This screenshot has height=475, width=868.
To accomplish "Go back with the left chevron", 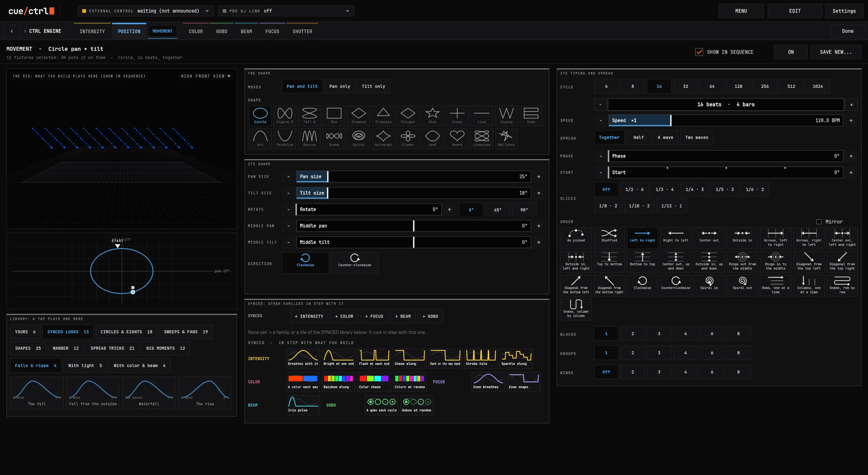I will tap(12, 31).
